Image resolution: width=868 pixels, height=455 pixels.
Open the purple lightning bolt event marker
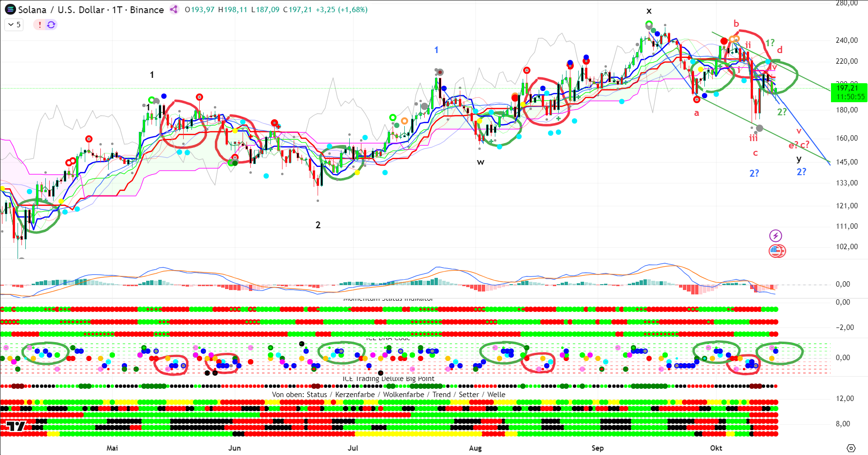click(x=775, y=236)
